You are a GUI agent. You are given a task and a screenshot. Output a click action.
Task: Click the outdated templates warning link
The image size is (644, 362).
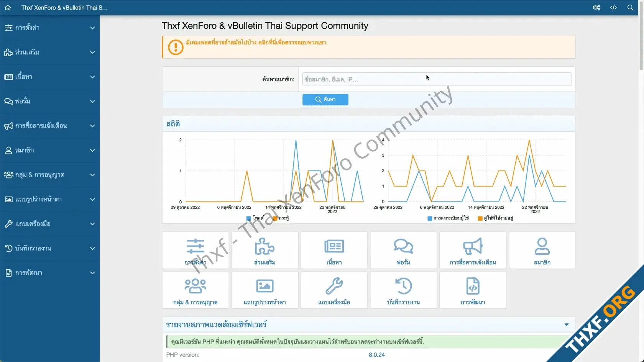[256, 43]
